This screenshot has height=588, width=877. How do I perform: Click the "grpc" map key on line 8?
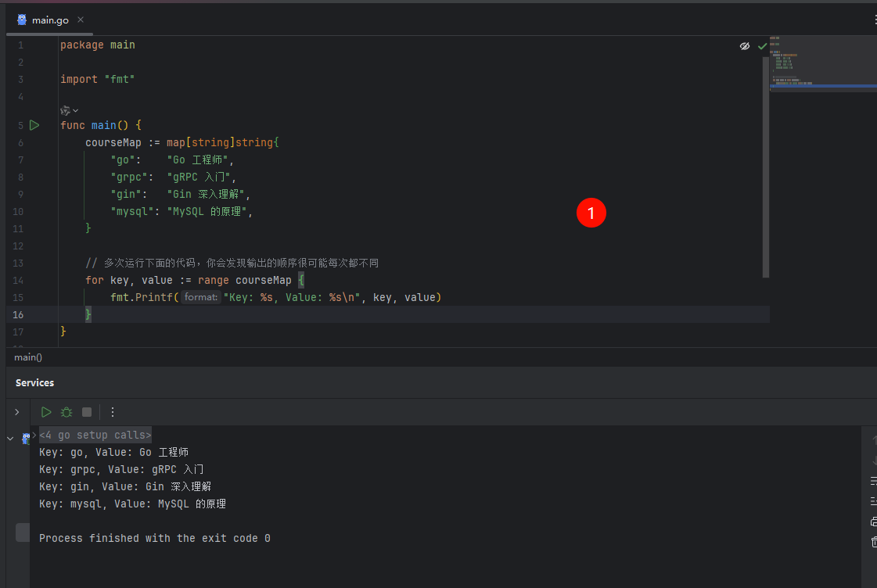click(x=128, y=177)
